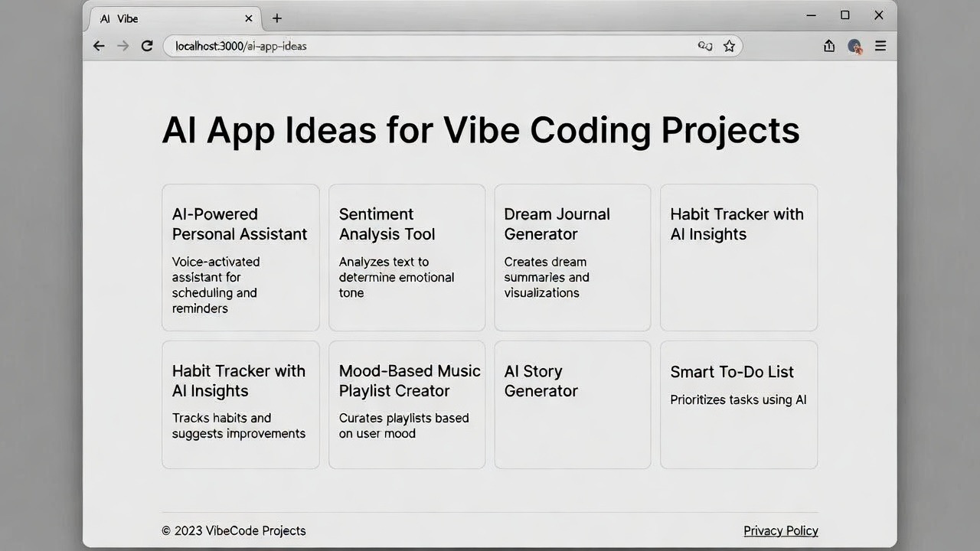
Task: Open the Privacy Policy link
Action: tap(781, 530)
